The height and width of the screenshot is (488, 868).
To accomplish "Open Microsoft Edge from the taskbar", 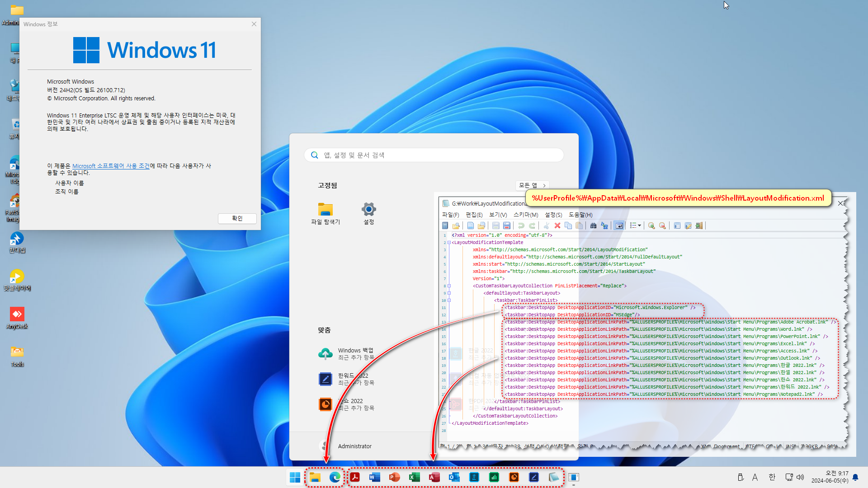I will (335, 477).
